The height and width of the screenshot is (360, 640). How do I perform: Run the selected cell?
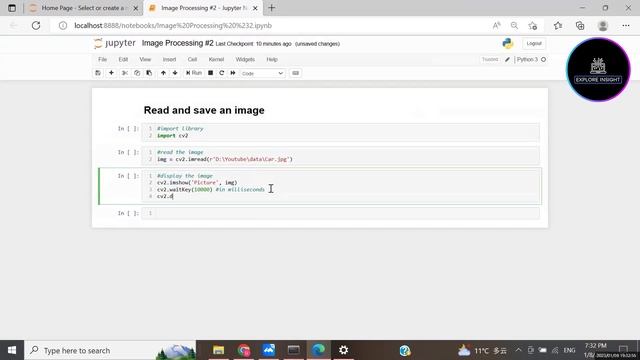coord(194,73)
